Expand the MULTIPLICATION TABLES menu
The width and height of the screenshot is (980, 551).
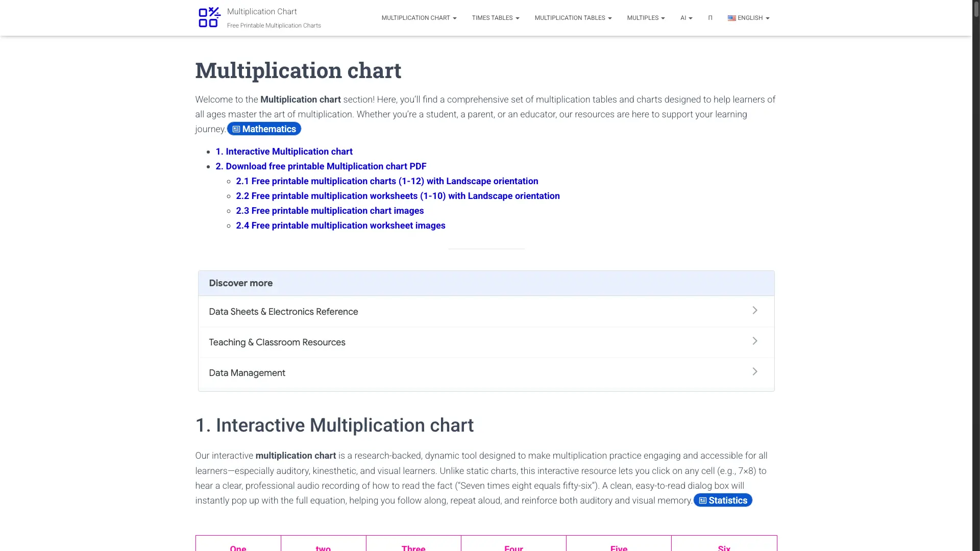click(x=573, y=18)
